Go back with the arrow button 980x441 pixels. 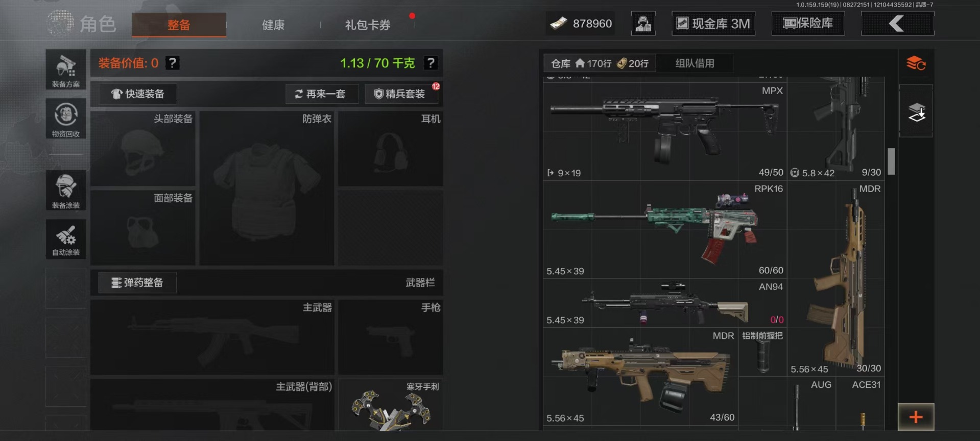tap(897, 24)
